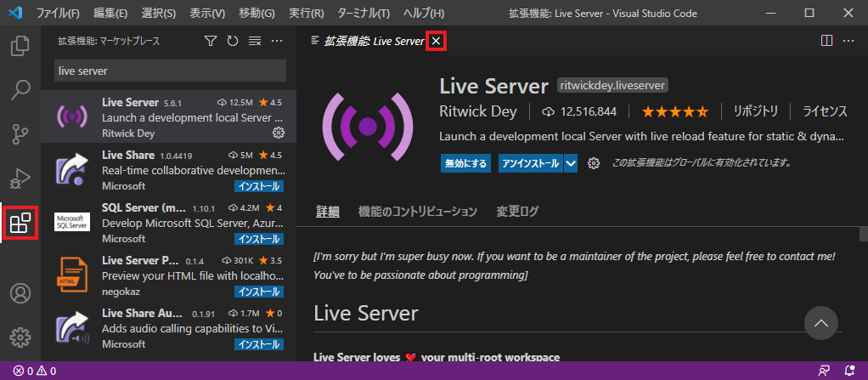Click the ritwickdey.liveserver identifier badge
868x380 pixels.
click(613, 85)
